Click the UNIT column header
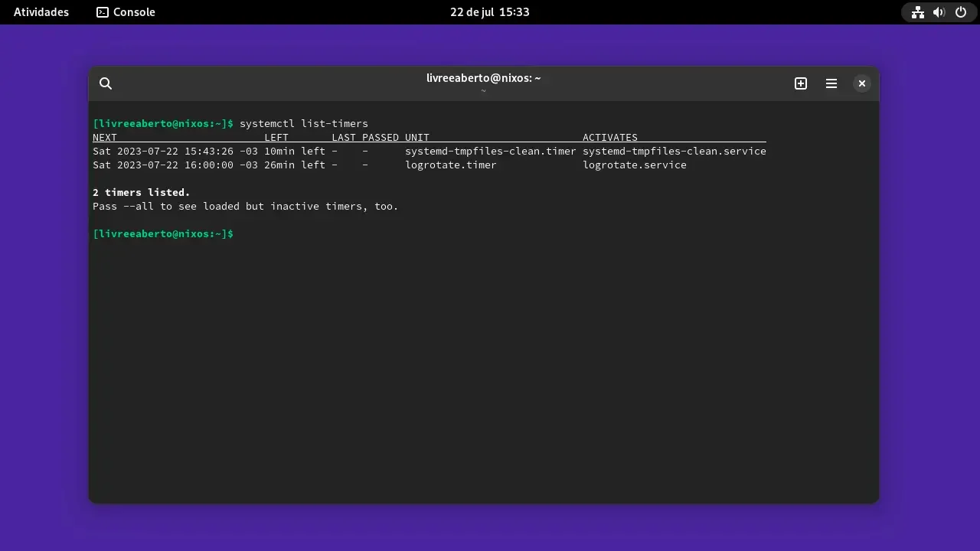 coord(417,138)
